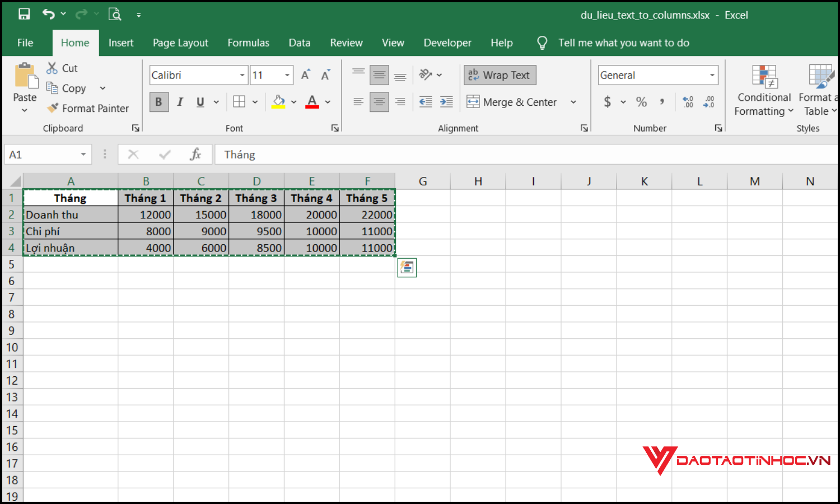Open Merge & Center
The width and height of the screenshot is (840, 504).
(518, 102)
